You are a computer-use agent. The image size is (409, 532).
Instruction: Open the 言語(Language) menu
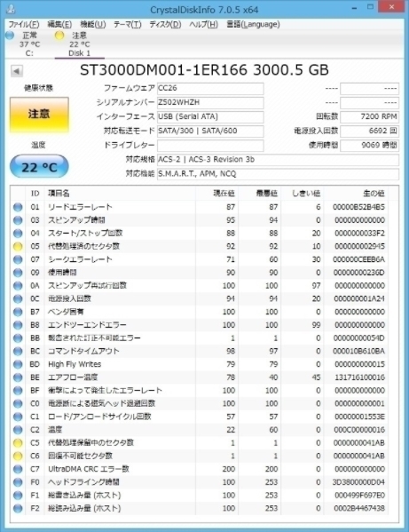click(253, 25)
